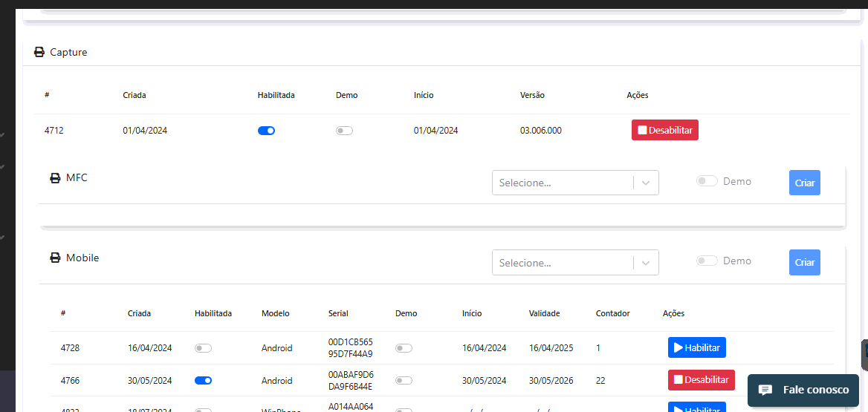This screenshot has height=412, width=868.
Task: Toggle Habilitada switch for Mobile row 4728
Action: click(x=203, y=348)
